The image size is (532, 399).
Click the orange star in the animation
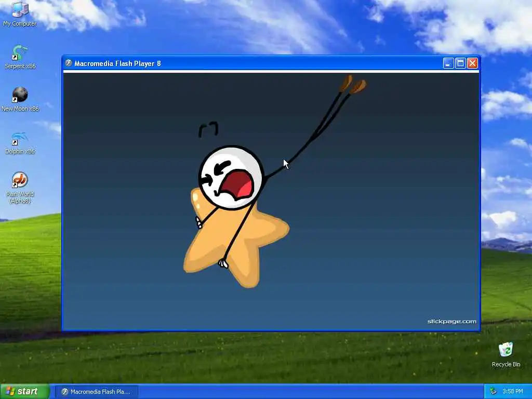pos(236,239)
